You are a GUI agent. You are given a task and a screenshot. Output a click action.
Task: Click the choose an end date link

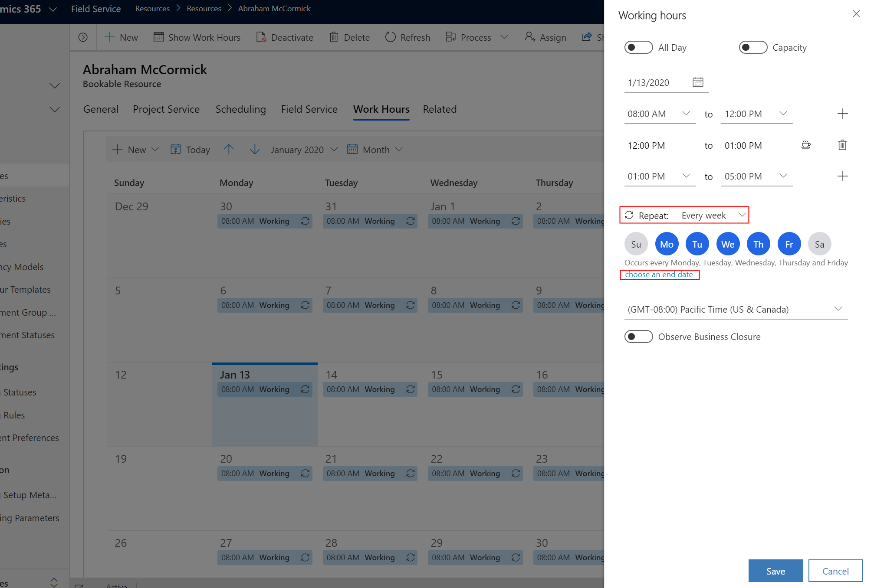tap(659, 274)
